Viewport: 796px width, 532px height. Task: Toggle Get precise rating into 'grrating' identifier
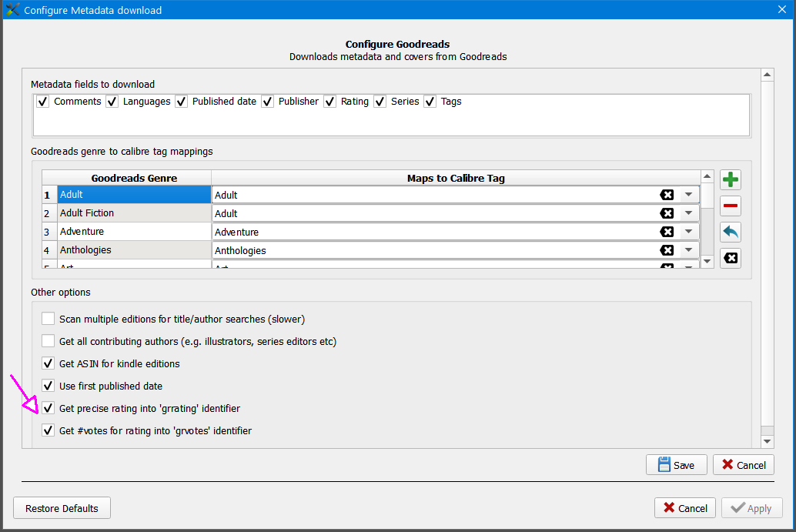[48, 408]
